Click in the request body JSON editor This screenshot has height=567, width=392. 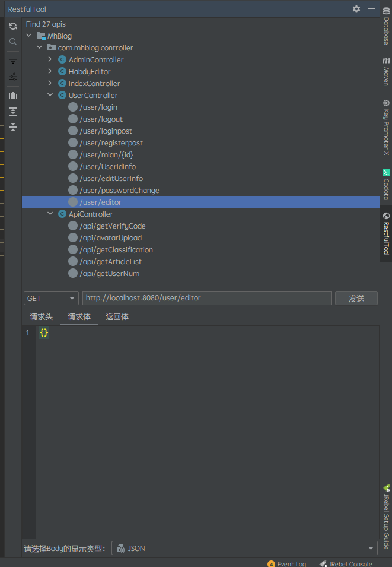pyautogui.click(x=208, y=432)
